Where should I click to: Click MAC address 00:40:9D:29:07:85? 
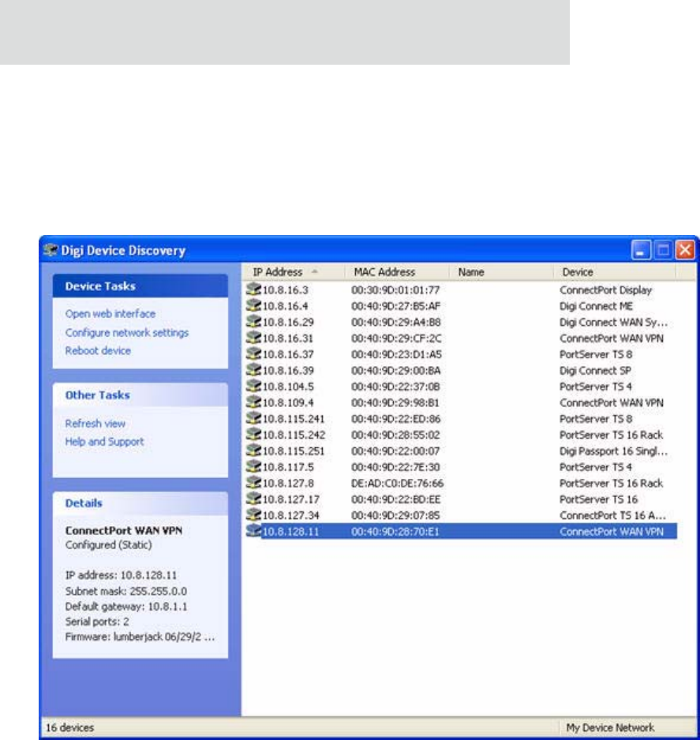pyautogui.click(x=395, y=515)
